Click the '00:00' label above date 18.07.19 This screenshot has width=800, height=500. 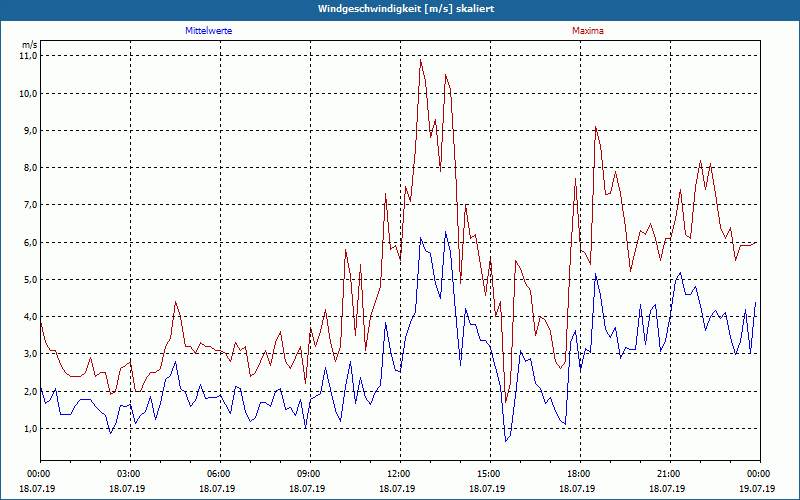click(38, 474)
